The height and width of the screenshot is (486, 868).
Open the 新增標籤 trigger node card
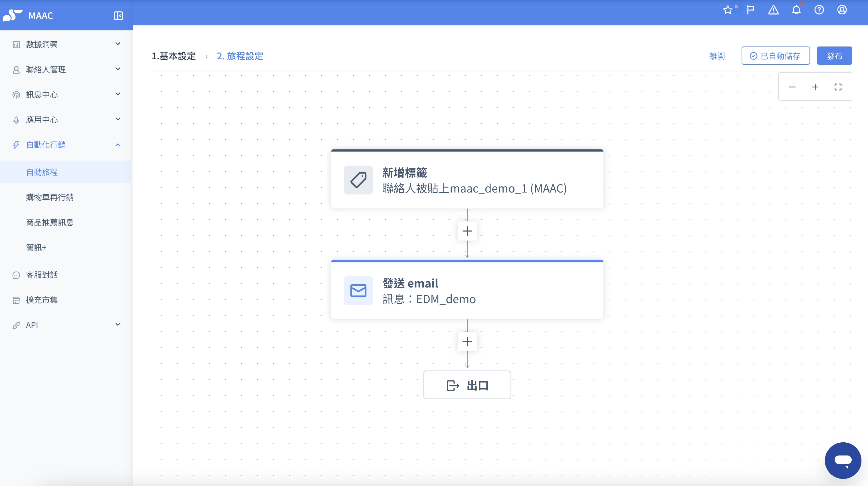click(x=467, y=179)
